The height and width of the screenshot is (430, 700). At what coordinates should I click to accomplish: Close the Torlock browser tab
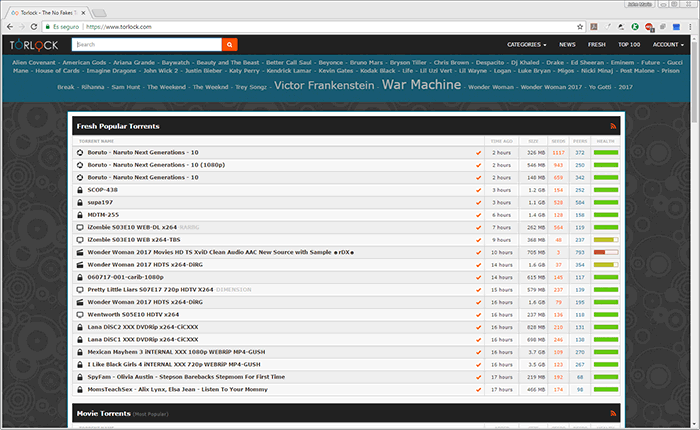coord(83,13)
